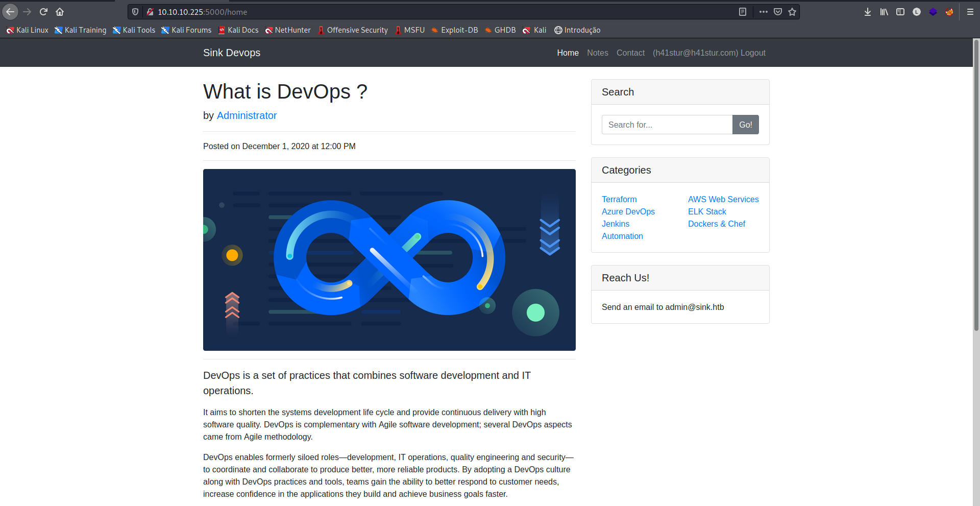Open the Notes page in navbar
Image resolution: width=980 pixels, height=506 pixels.
click(597, 53)
